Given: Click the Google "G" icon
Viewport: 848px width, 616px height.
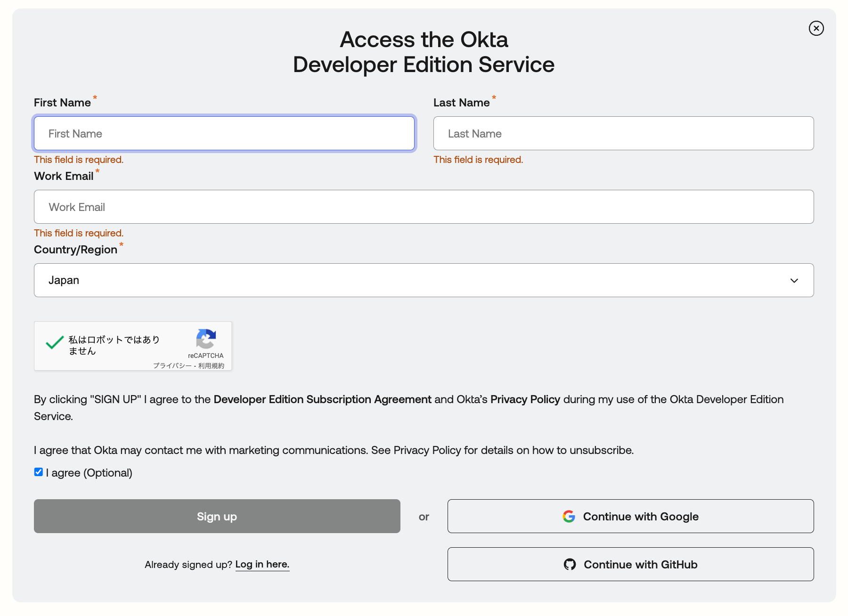Looking at the screenshot, I should 569,516.
